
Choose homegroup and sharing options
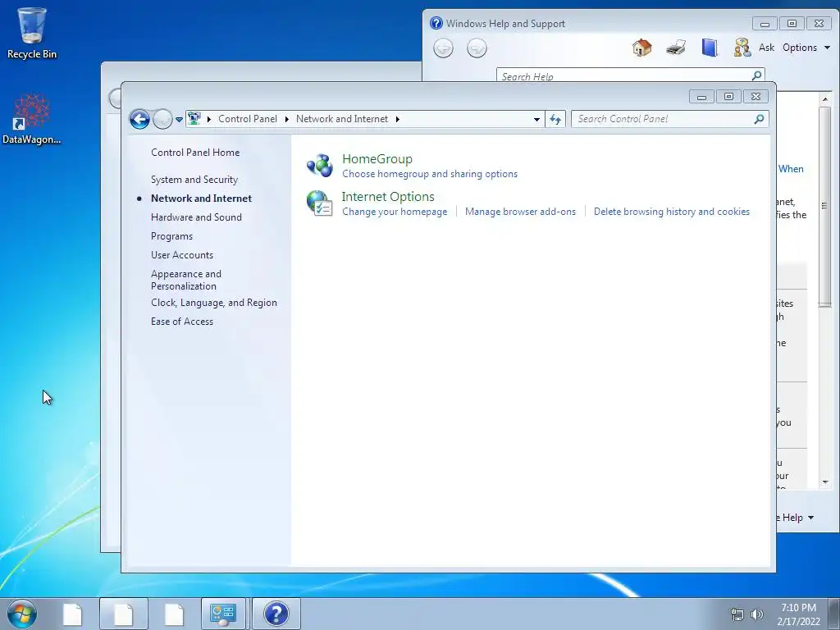430,174
